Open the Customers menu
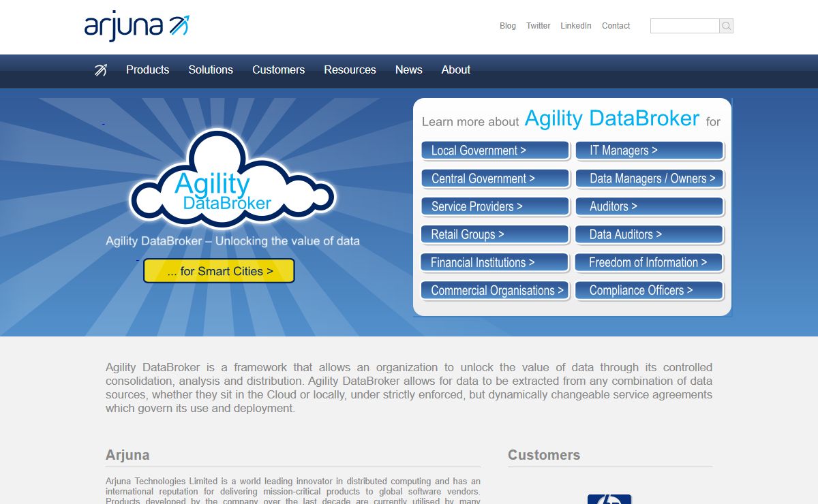Screen dimensions: 818x504 [x=278, y=69]
